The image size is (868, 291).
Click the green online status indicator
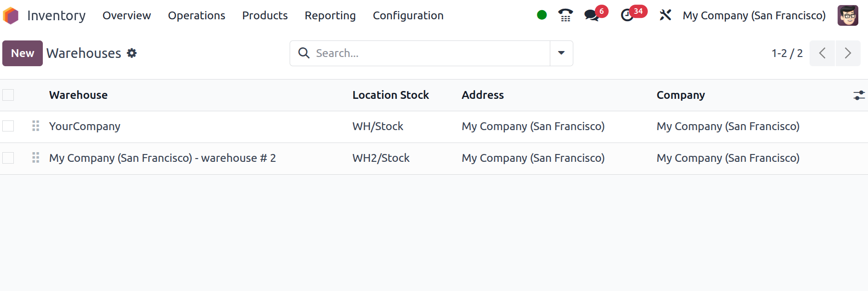(x=542, y=15)
